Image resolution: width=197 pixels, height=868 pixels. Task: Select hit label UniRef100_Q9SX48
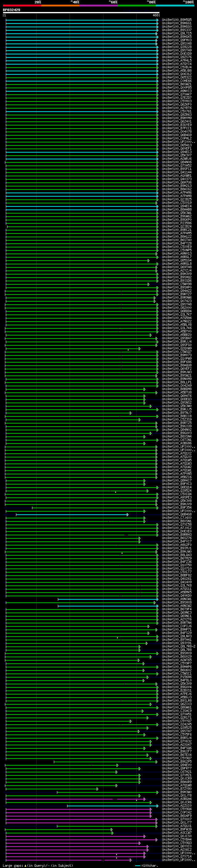pyautogui.click(x=177, y=43)
